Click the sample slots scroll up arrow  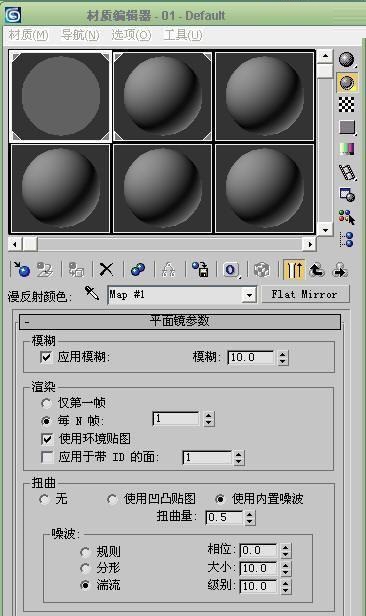(x=325, y=56)
